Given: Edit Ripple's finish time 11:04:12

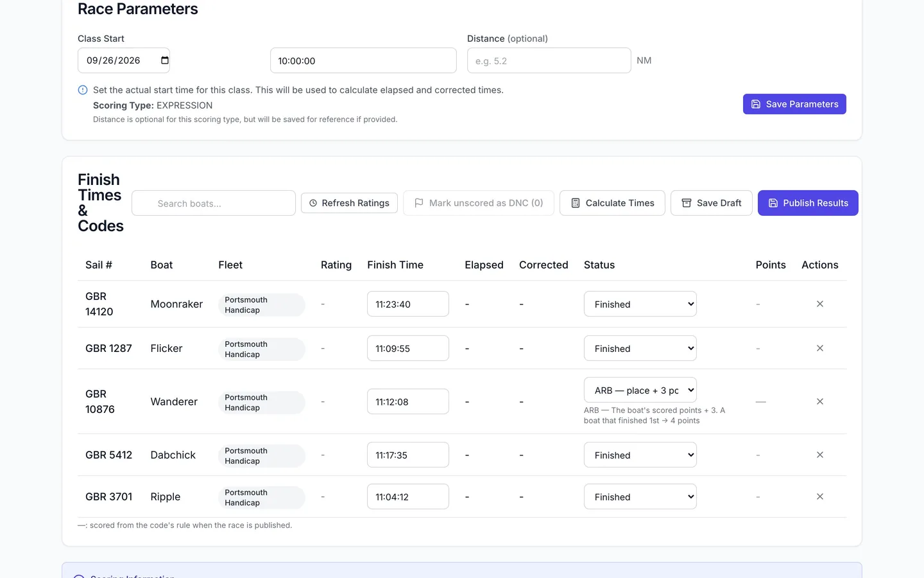Looking at the screenshot, I should (408, 496).
